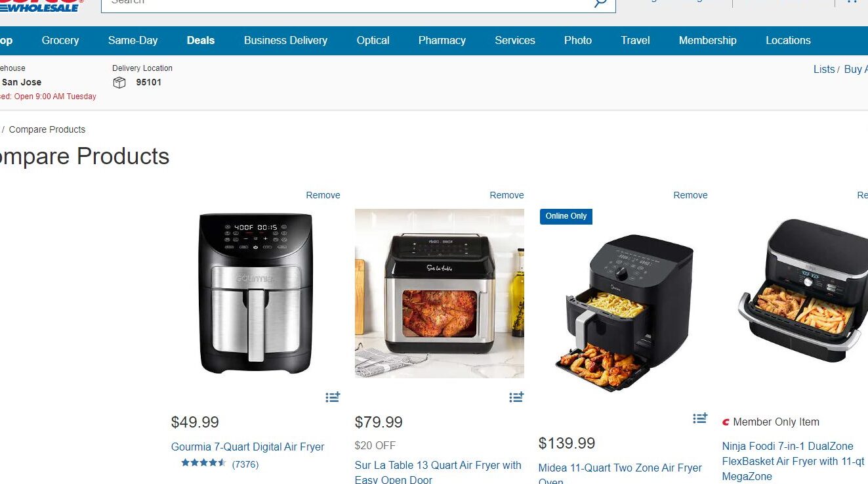Remove Midea air fryer from comparison

pos(690,195)
